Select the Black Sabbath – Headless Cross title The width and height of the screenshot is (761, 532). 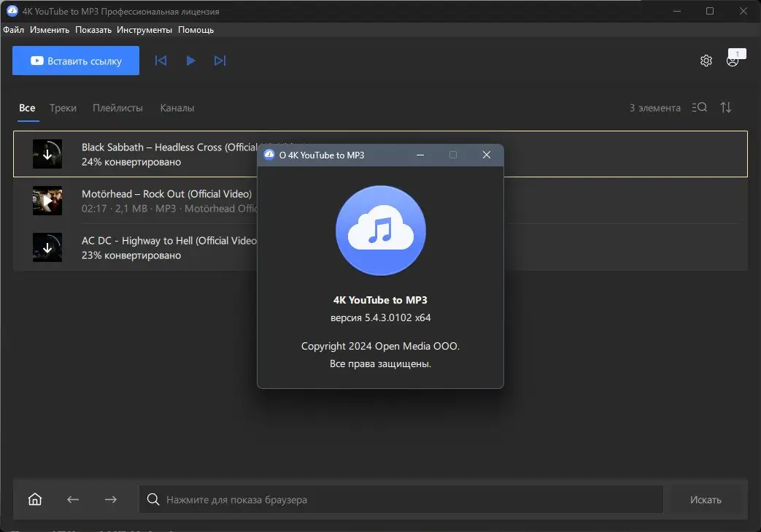pos(169,147)
